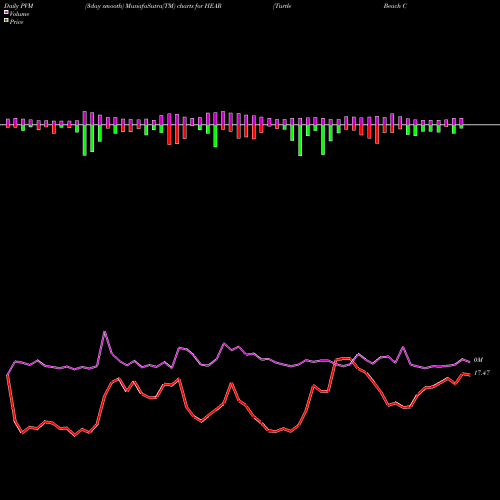Click the Price legend color swatch
The width and height of the screenshot is (500, 500).
6,21
